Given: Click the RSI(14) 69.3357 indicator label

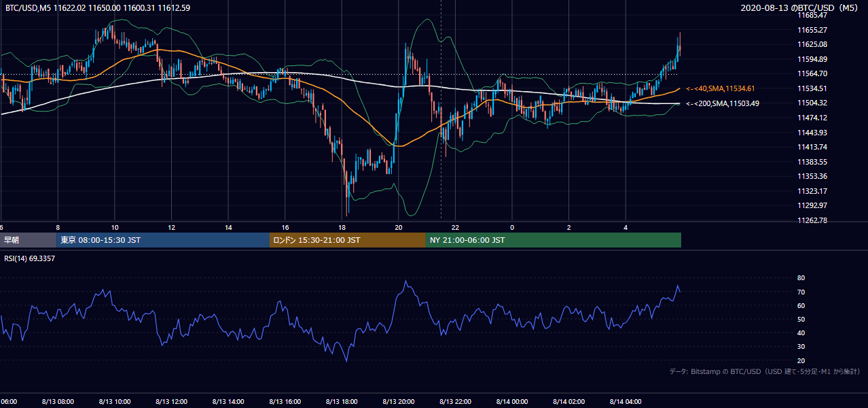Looking at the screenshot, I should coord(31,259).
